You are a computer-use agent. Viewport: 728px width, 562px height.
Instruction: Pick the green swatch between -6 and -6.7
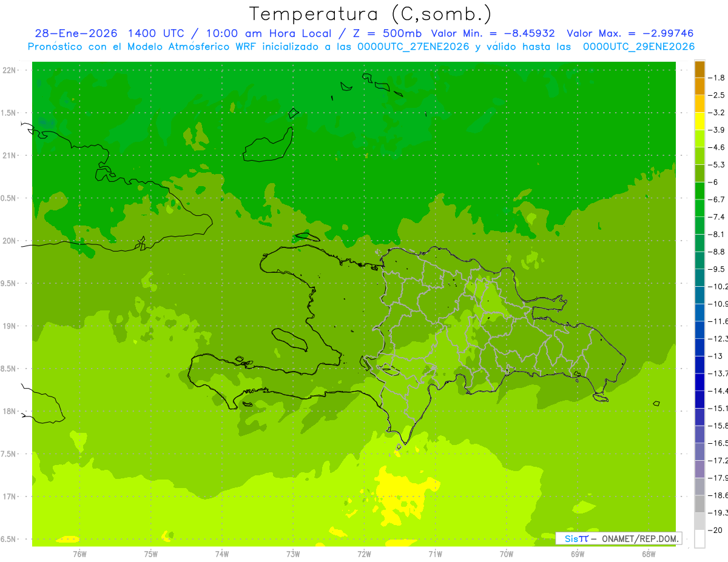pos(699,191)
